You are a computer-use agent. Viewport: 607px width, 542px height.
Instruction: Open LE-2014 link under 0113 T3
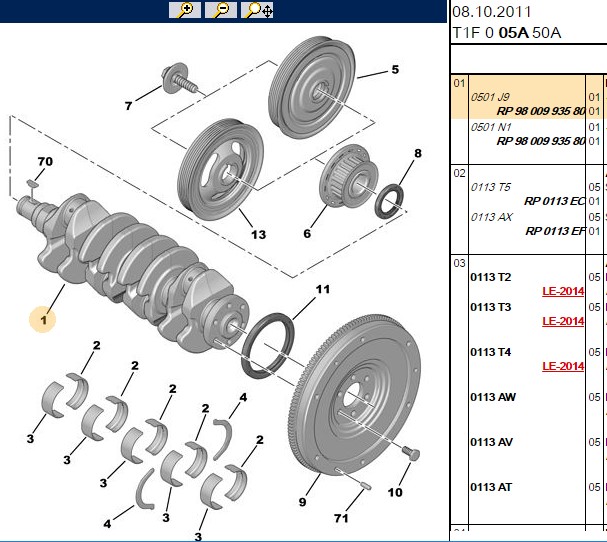coord(563,321)
